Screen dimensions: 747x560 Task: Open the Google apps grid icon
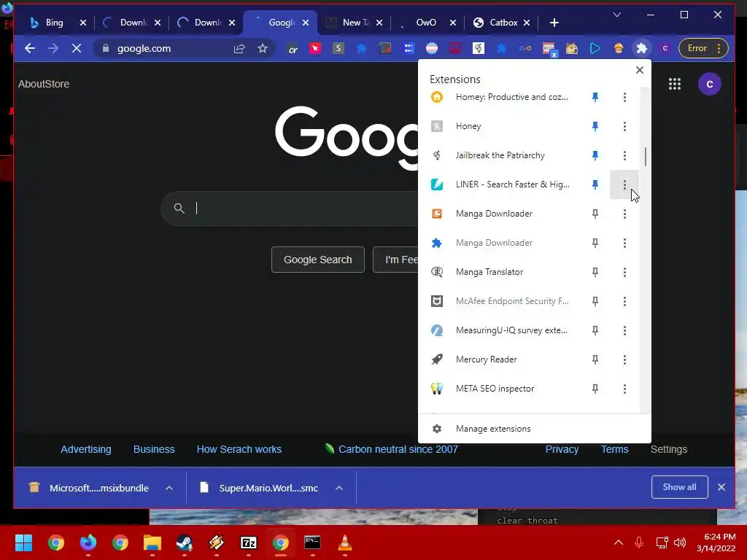675,84
